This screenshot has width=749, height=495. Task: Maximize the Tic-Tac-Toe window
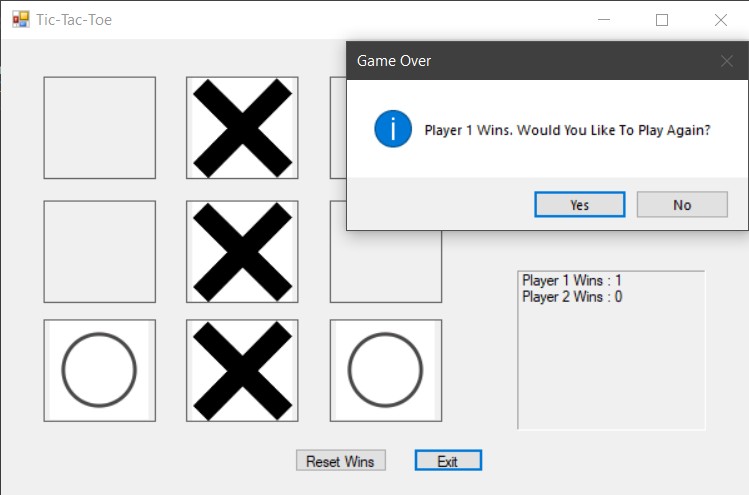(x=662, y=20)
